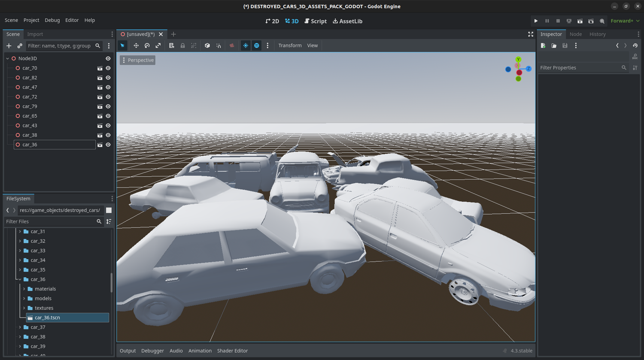Click the Run Current Scene clapperboard icon

pyautogui.click(x=580, y=21)
